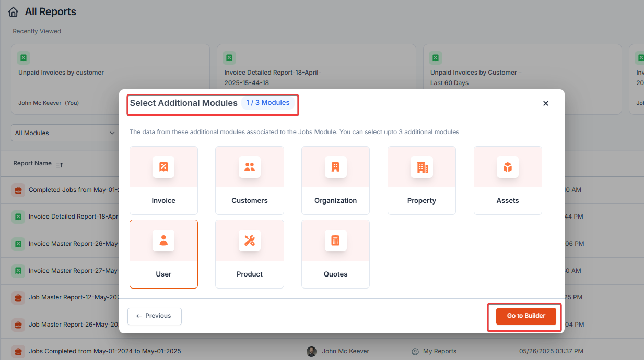Click the My Reports text in bottom row

[440, 351]
